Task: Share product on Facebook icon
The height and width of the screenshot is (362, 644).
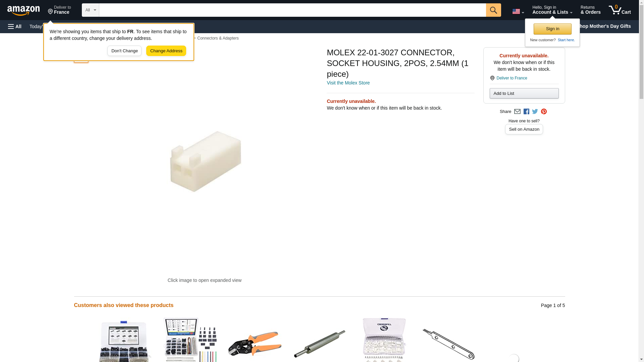Action: 526,112
